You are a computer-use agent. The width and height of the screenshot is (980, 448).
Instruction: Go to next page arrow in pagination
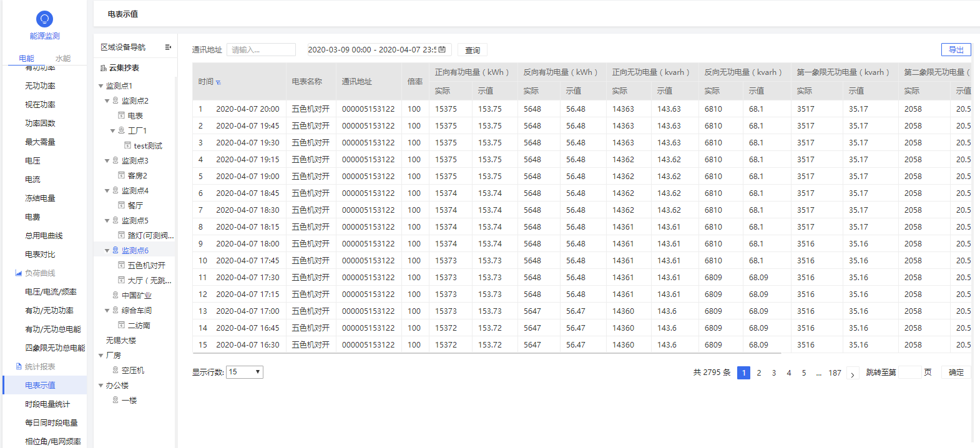(x=853, y=373)
